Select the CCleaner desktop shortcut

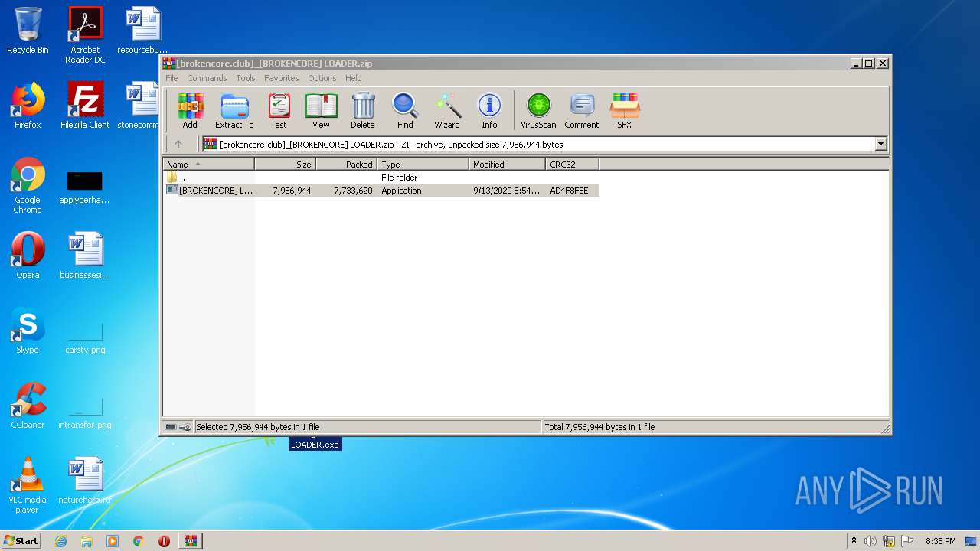point(28,406)
